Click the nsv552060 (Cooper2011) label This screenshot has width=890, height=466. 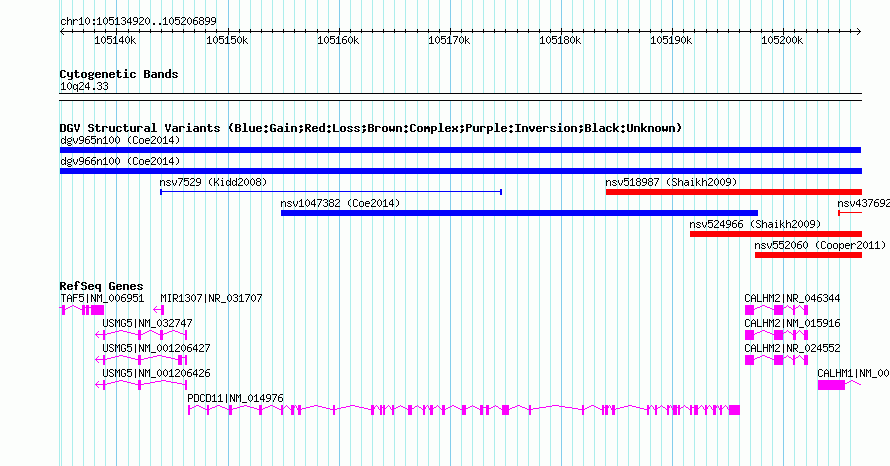[x=820, y=245]
